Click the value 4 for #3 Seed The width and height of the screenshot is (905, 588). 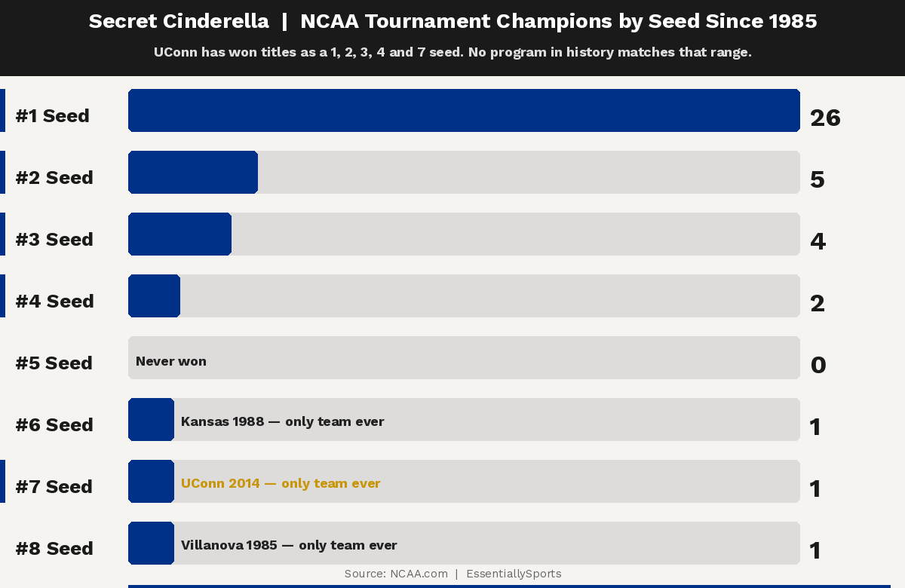click(818, 242)
